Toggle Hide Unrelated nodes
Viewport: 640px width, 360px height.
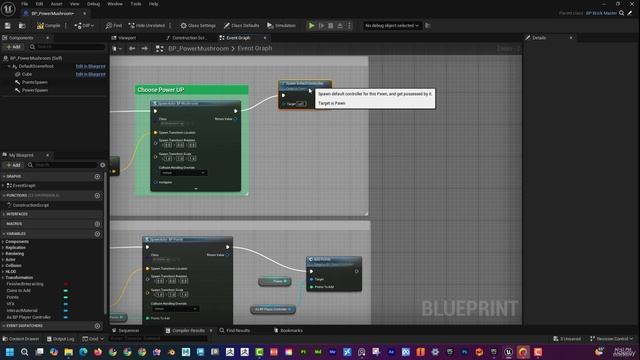(x=147, y=26)
